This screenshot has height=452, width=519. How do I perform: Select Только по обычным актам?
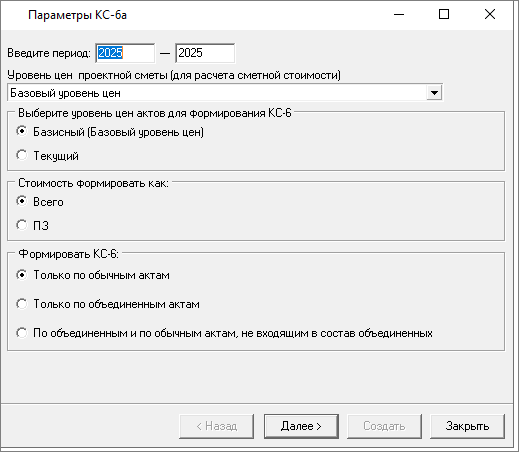(93, 275)
